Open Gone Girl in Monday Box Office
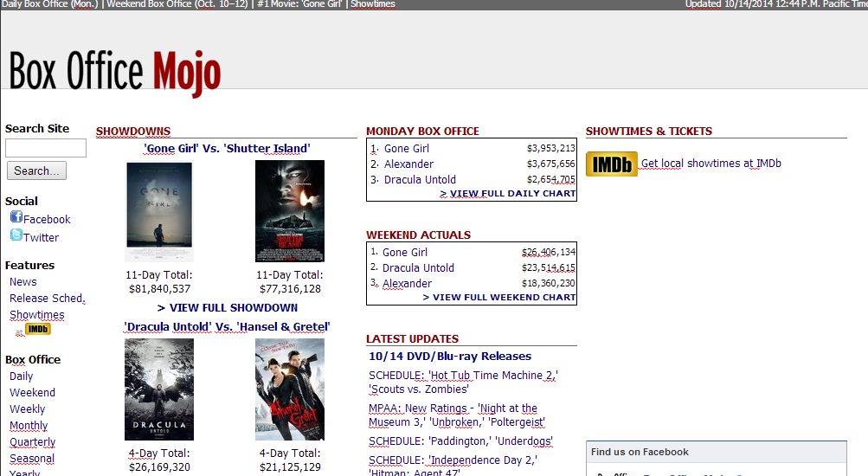Screen dimensions: 868x476 pos(407,148)
